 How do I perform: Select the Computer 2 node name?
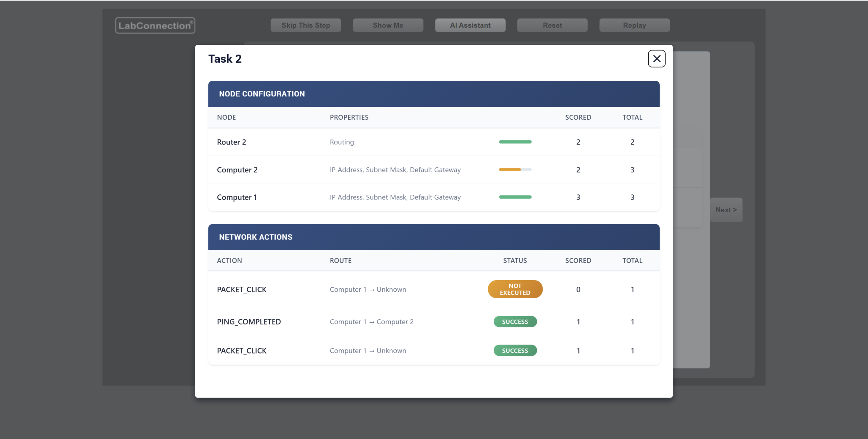[x=237, y=170]
